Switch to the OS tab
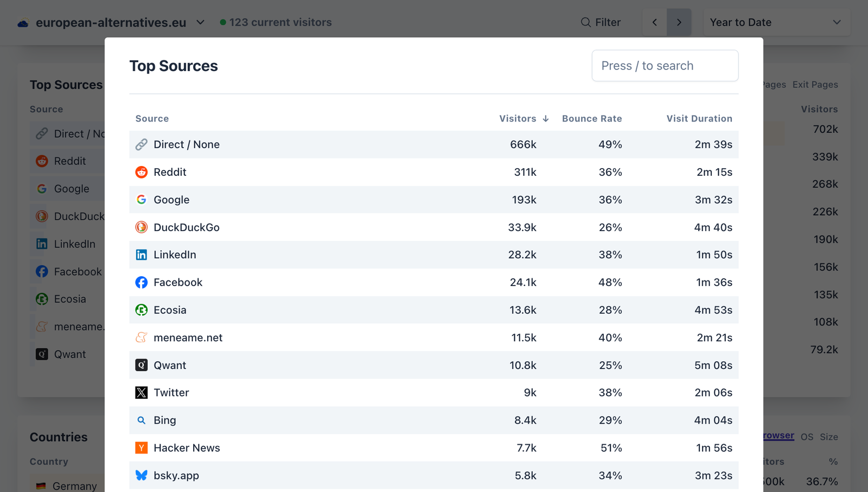 pyautogui.click(x=807, y=436)
